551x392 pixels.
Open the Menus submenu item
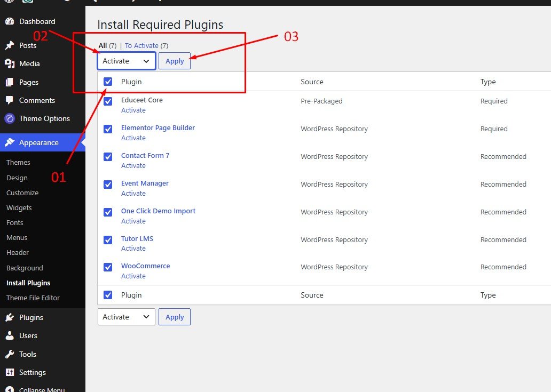pos(17,237)
